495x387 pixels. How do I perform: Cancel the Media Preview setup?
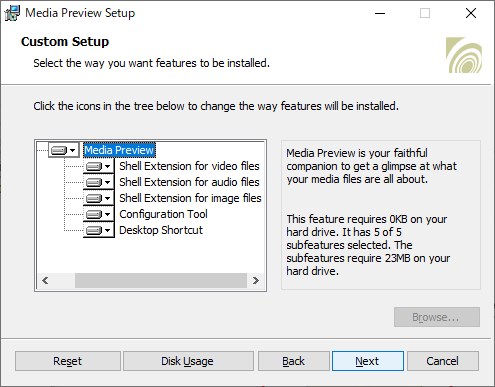(443, 361)
